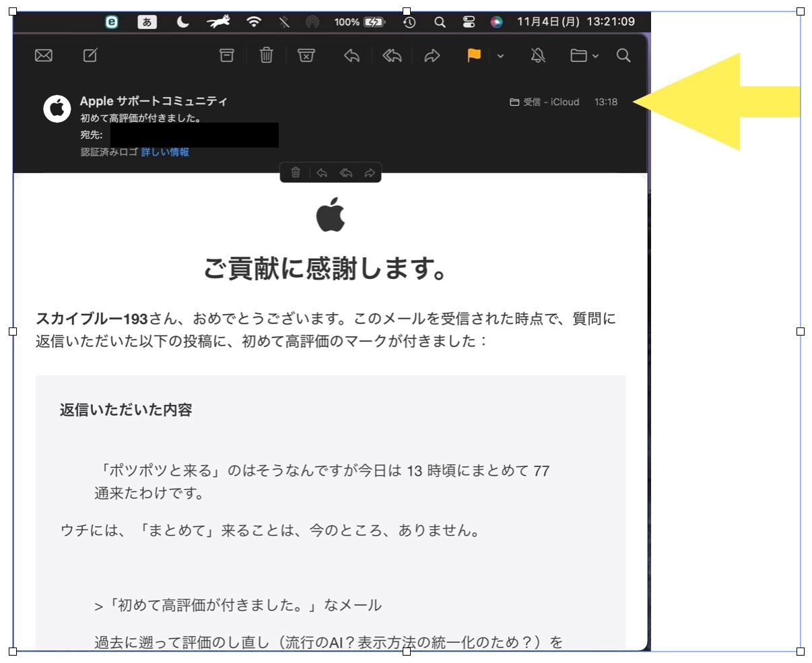Delete the message using the main toolbar trash
Image resolution: width=812 pixels, height=663 pixels.
pos(267,55)
